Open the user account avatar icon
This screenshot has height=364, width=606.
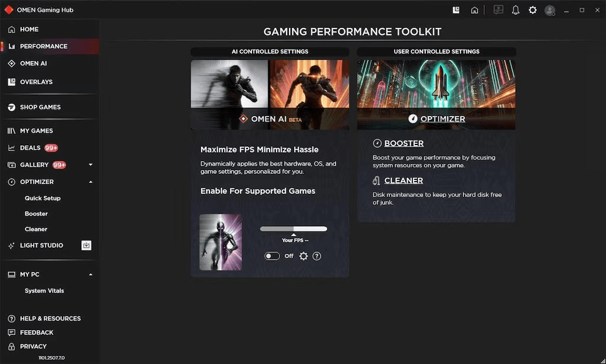click(x=549, y=9)
